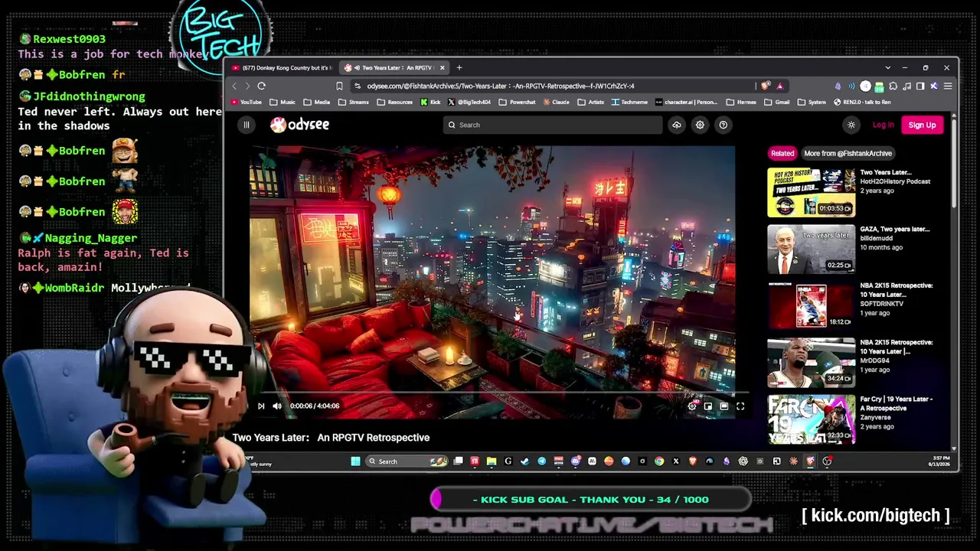
Task: Enable picture-in-picture mode
Action: [708, 406]
